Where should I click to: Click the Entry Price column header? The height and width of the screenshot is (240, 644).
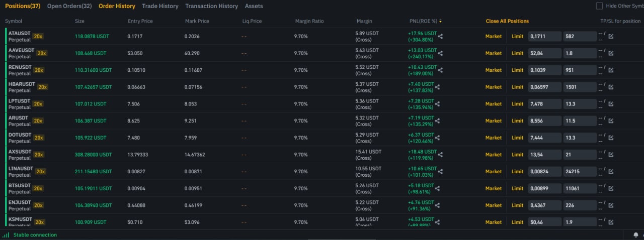(140, 21)
